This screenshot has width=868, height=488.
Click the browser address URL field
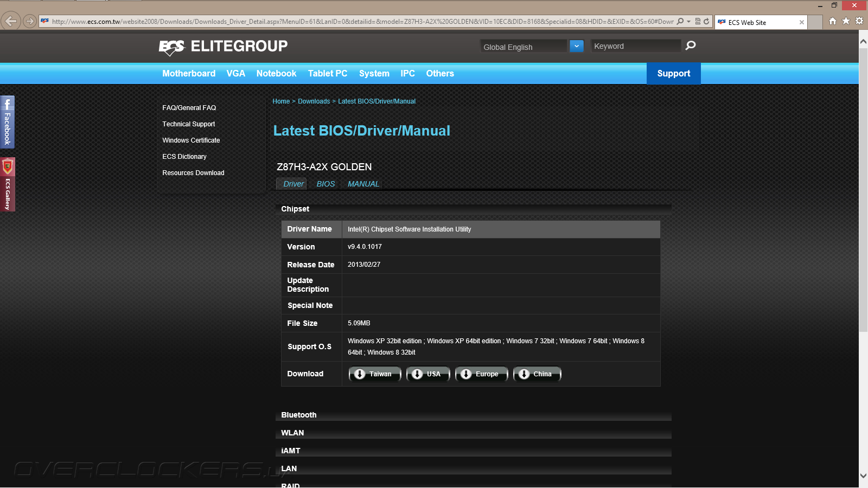click(362, 22)
